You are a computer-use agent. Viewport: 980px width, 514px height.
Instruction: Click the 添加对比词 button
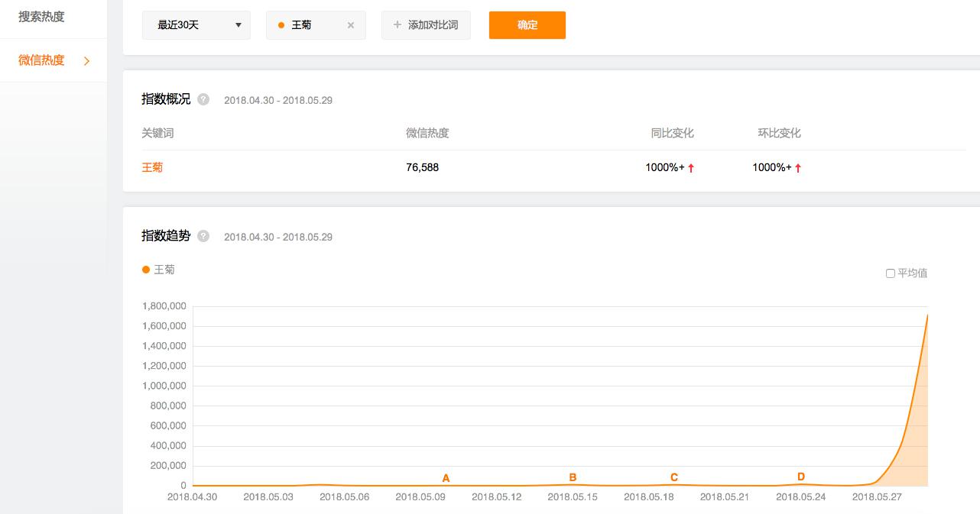pos(426,25)
